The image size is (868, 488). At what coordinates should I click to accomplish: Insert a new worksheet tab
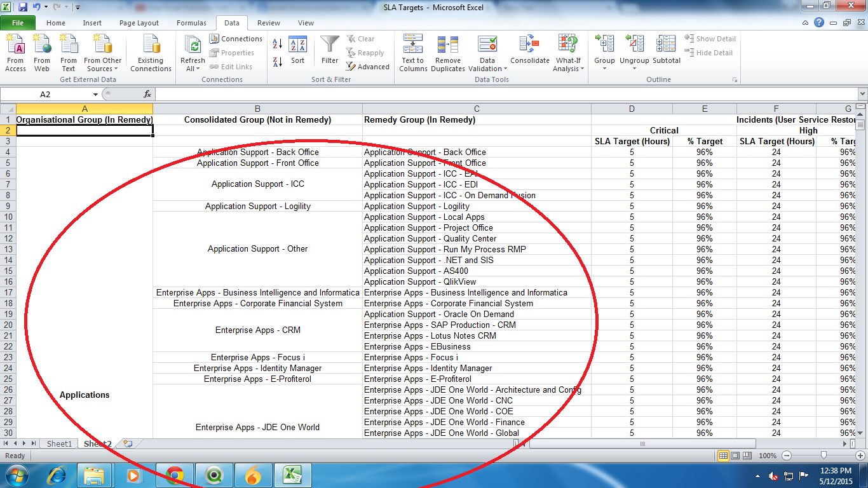click(128, 444)
